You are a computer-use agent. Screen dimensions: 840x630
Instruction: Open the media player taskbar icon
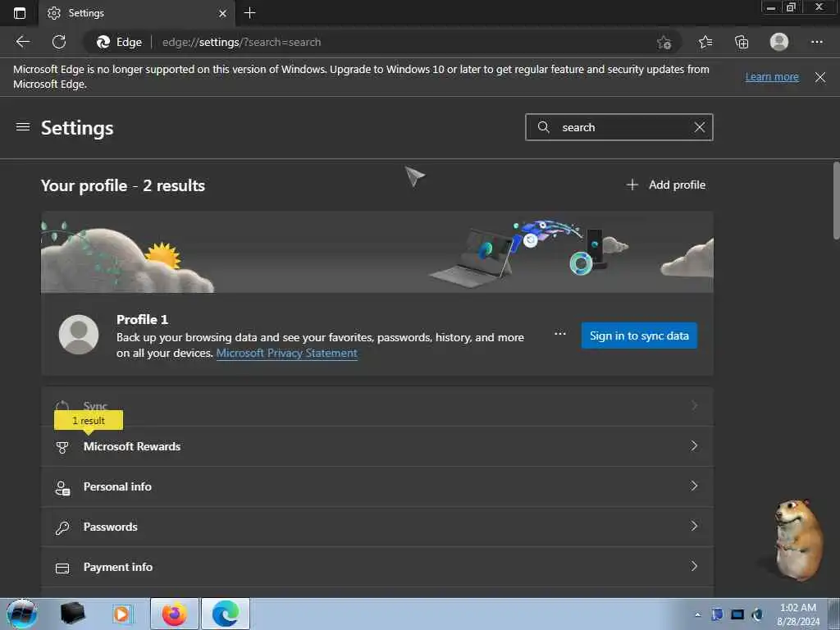tap(121, 614)
